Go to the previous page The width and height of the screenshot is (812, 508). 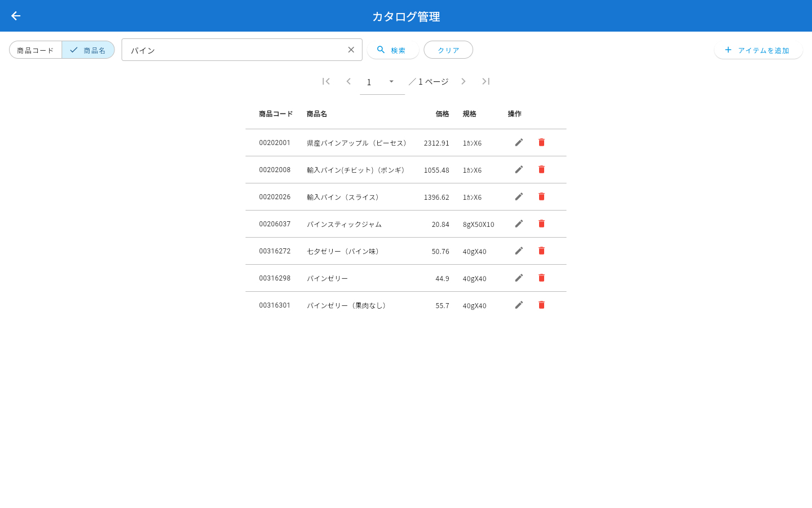point(348,81)
